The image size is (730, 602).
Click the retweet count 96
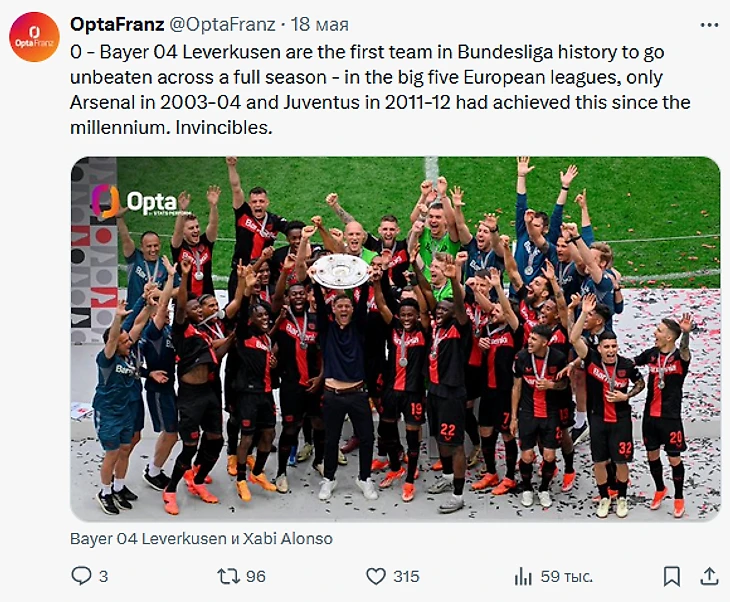pos(255,576)
